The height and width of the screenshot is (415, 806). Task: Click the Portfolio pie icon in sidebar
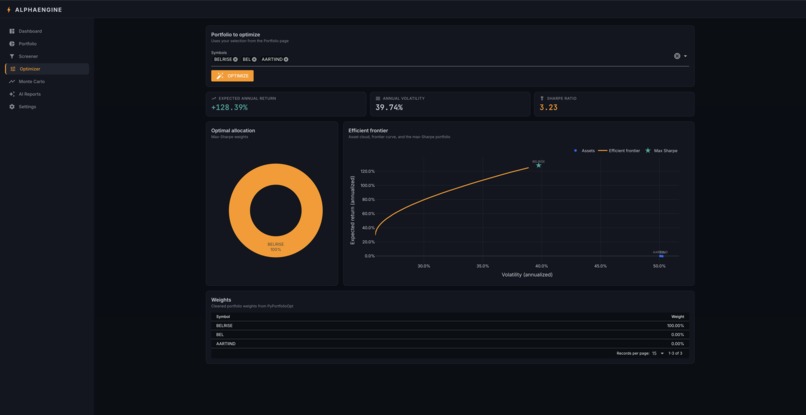12,44
